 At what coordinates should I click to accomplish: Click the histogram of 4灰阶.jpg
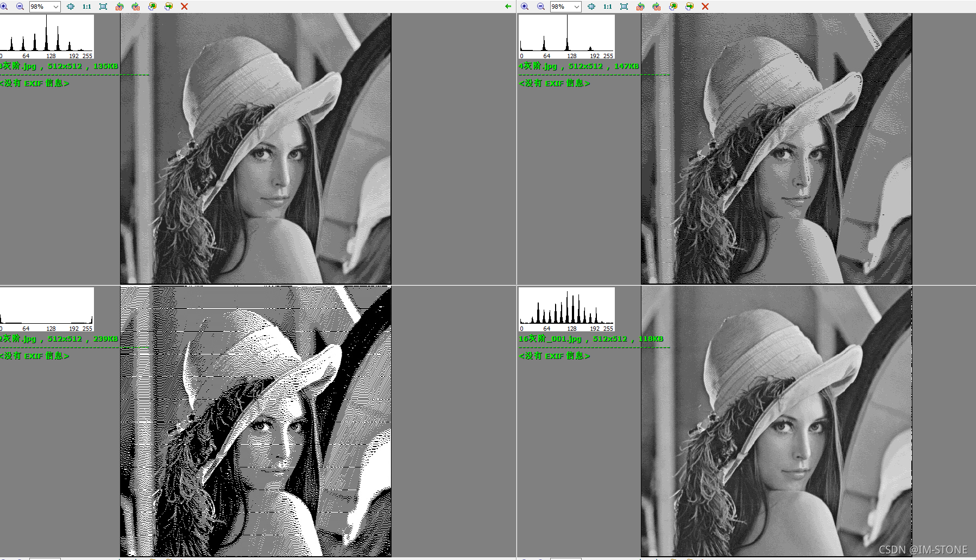tap(566, 36)
